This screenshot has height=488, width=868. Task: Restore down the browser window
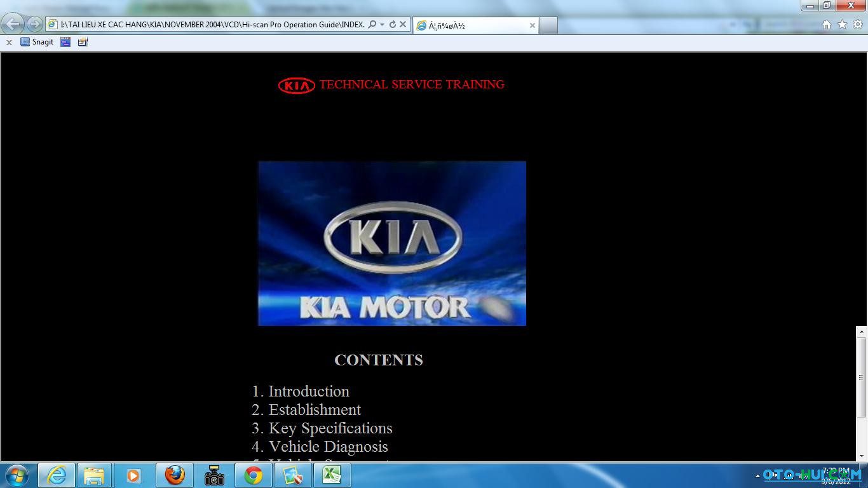827,6
